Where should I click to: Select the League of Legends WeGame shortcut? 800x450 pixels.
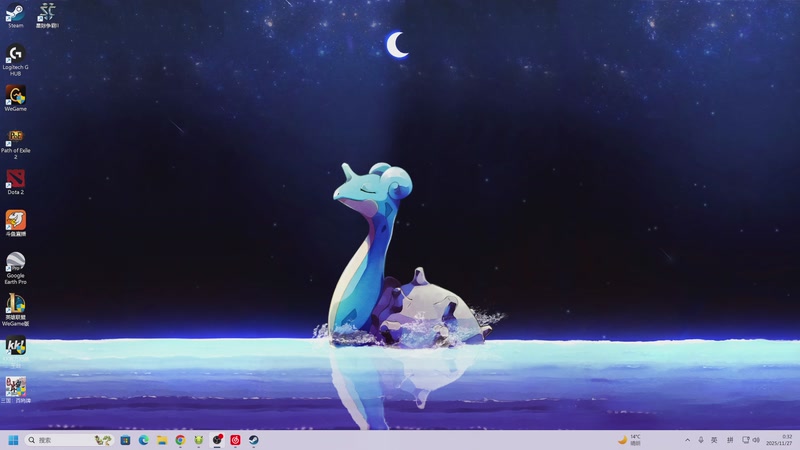pyautogui.click(x=15, y=310)
